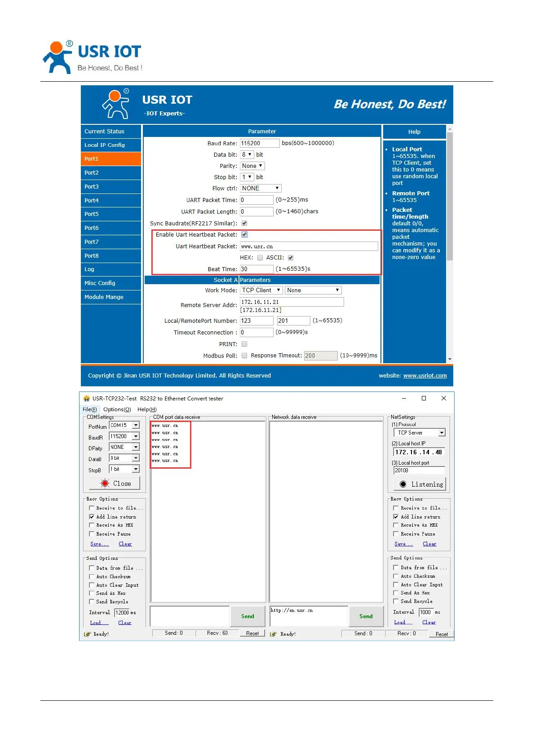Enable network Send As Hex checkbox

click(396, 593)
